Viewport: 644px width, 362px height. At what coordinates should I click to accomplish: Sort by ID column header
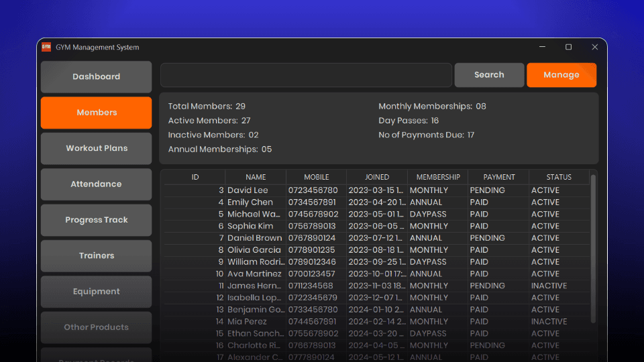click(195, 177)
